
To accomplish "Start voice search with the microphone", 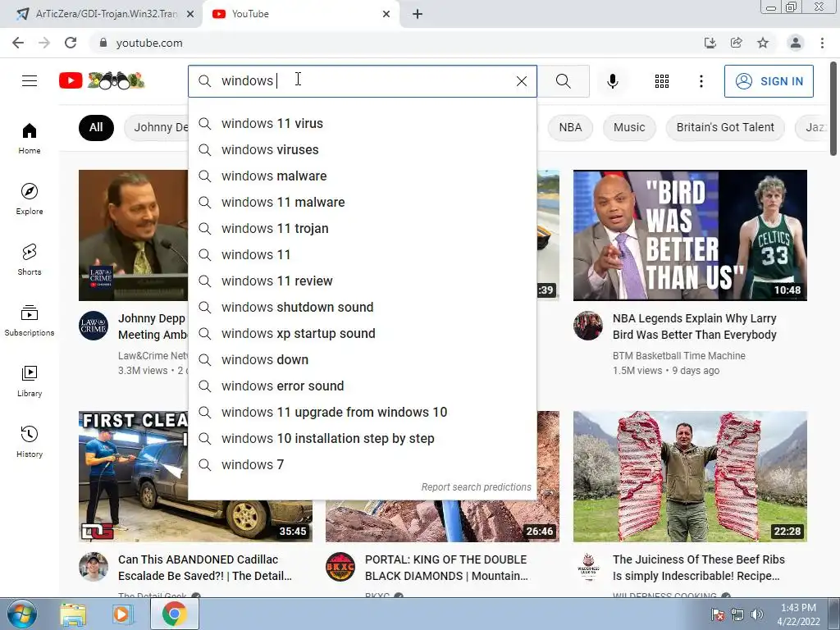I will pyautogui.click(x=612, y=81).
